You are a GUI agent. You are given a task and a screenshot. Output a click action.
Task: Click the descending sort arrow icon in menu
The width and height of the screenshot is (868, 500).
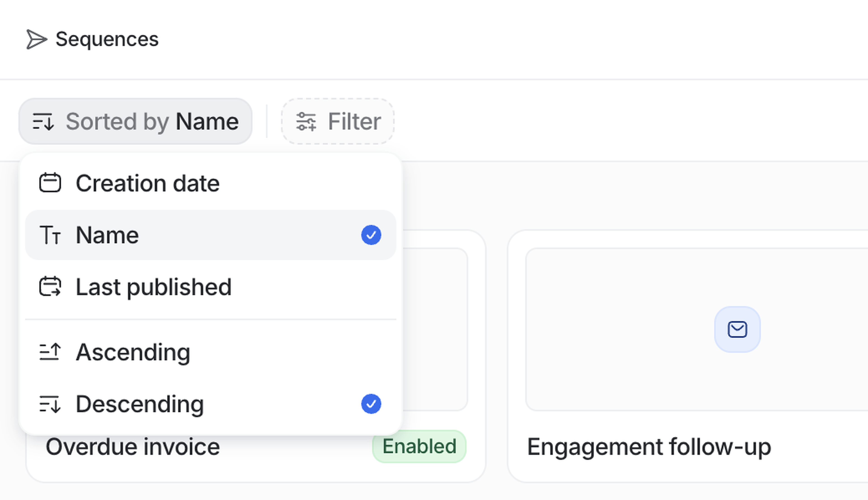[50, 404]
